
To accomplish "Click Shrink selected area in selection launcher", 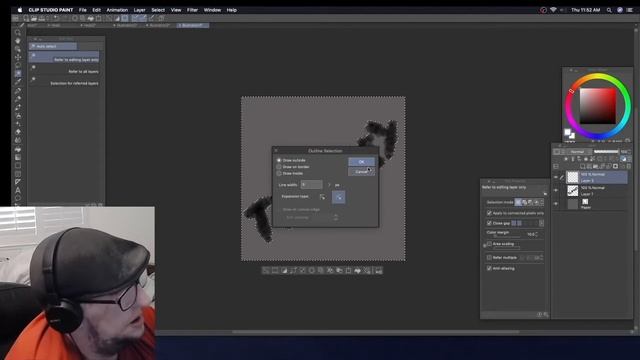I will coord(302,270).
